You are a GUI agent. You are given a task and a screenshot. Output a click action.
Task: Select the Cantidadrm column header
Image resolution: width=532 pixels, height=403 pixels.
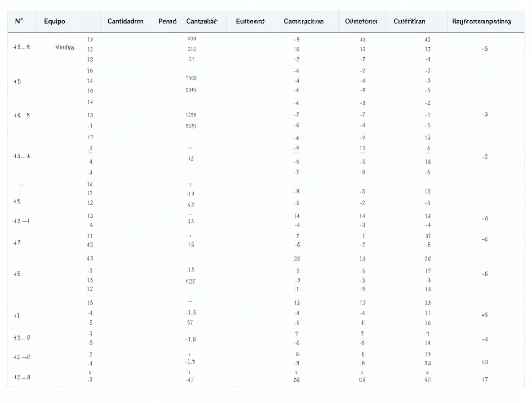(x=125, y=21)
